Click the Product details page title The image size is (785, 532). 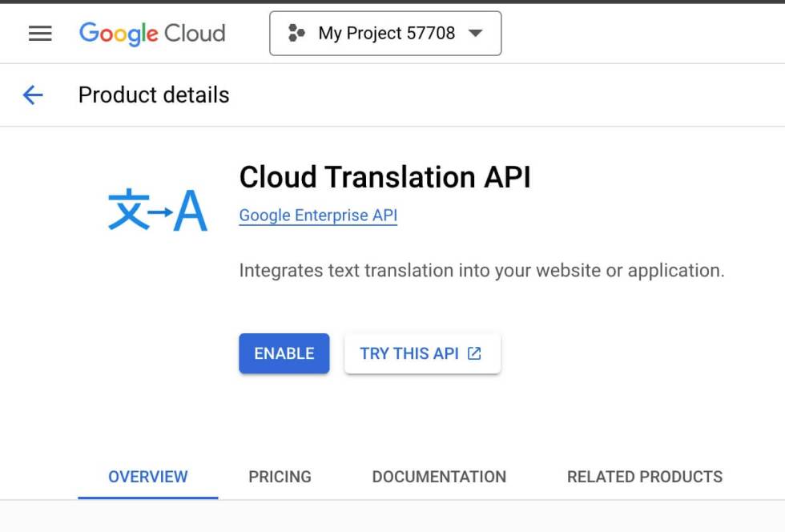point(154,95)
